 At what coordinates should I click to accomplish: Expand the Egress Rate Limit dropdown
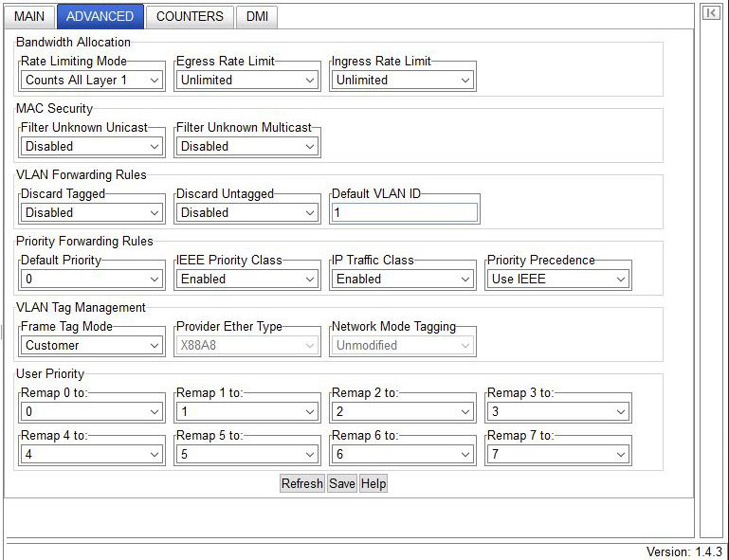pyautogui.click(x=247, y=81)
